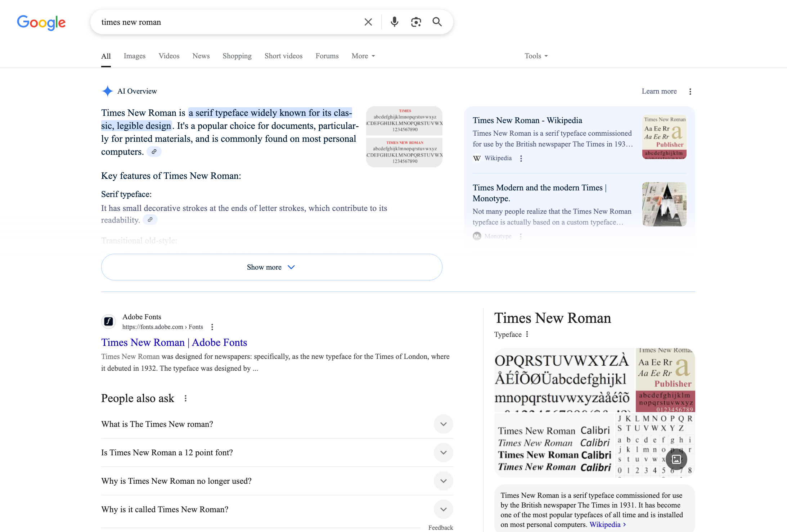This screenshot has width=787, height=532.
Task: Click the Google logo
Action: (x=41, y=23)
